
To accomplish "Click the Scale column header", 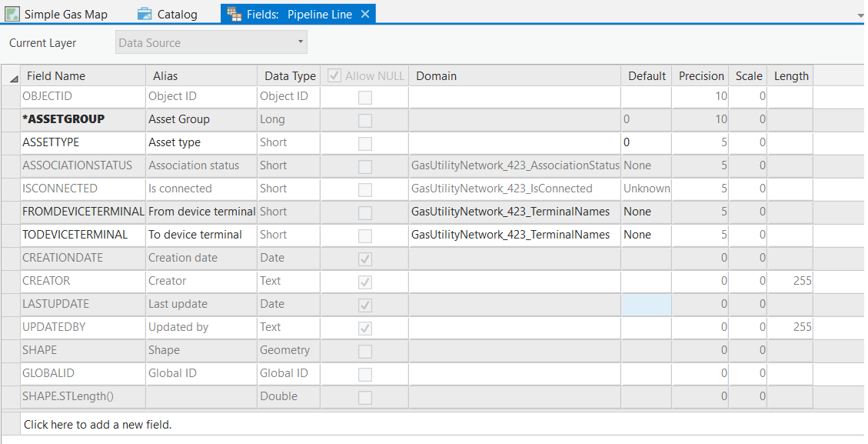I will pyautogui.click(x=748, y=76).
